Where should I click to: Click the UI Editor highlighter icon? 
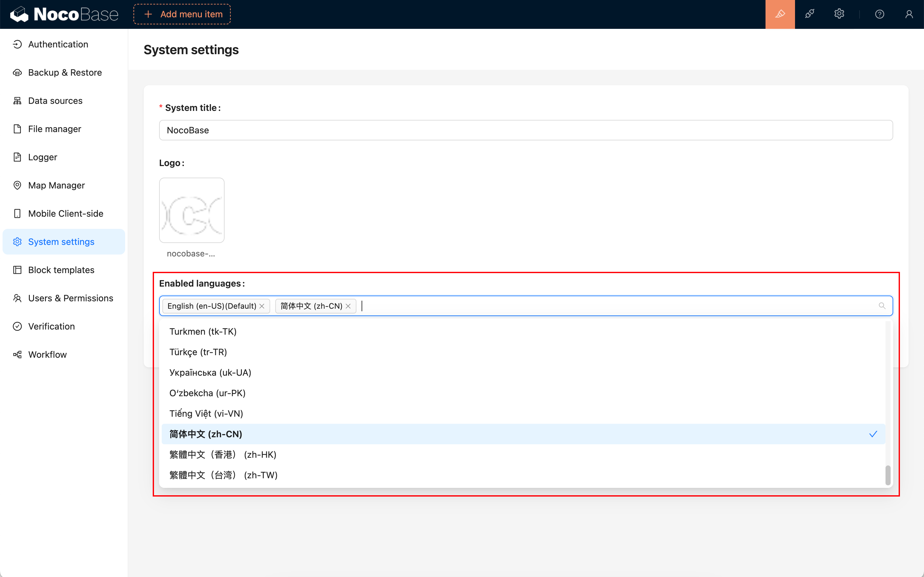pos(780,14)
